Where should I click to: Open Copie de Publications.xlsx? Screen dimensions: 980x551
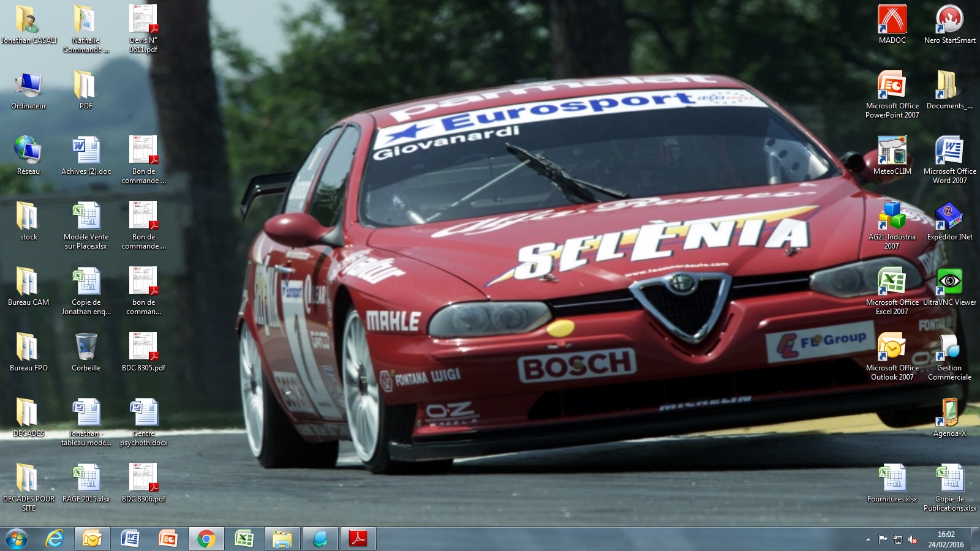[949, 487]
